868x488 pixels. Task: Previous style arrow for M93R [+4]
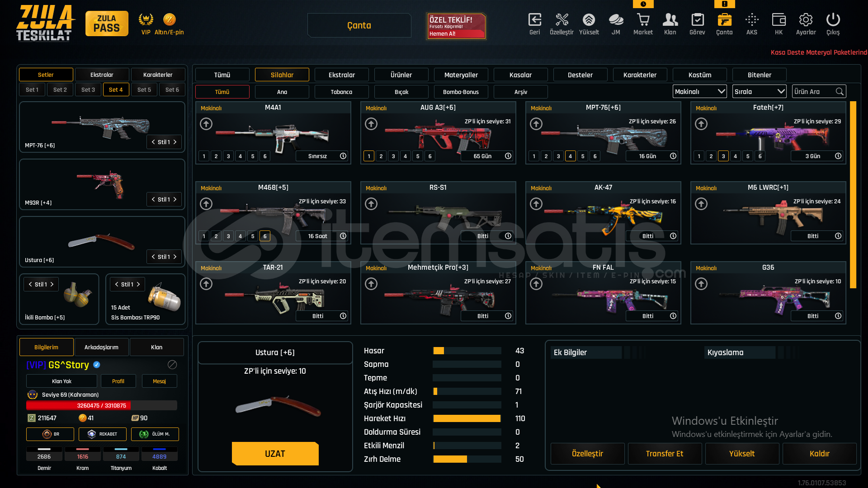tap(153, 200)
